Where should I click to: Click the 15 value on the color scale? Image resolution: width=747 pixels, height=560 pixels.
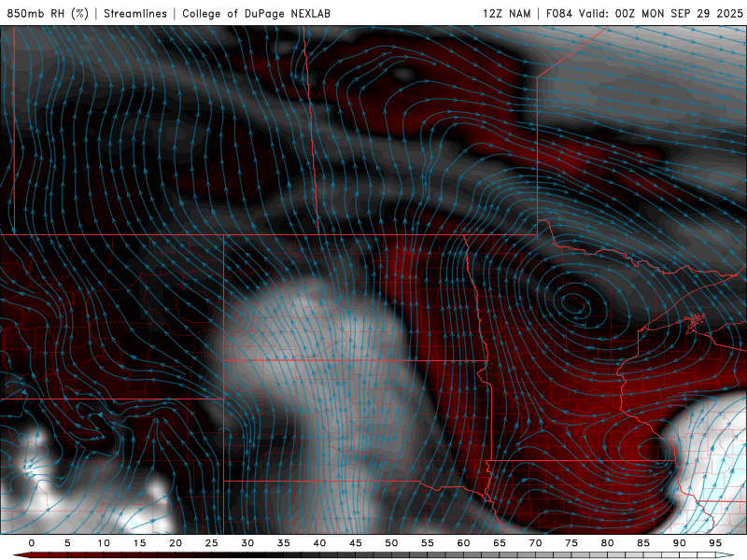point(139,543)
